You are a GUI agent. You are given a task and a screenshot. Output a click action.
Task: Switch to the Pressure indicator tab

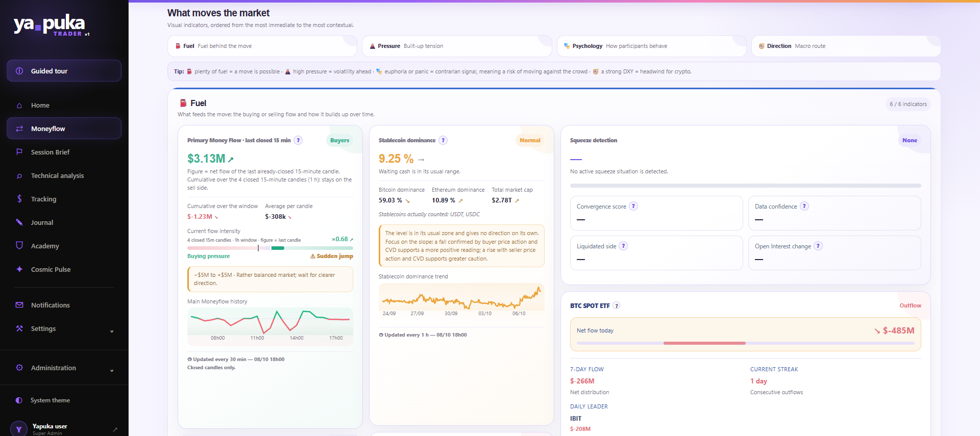[457, 46]
